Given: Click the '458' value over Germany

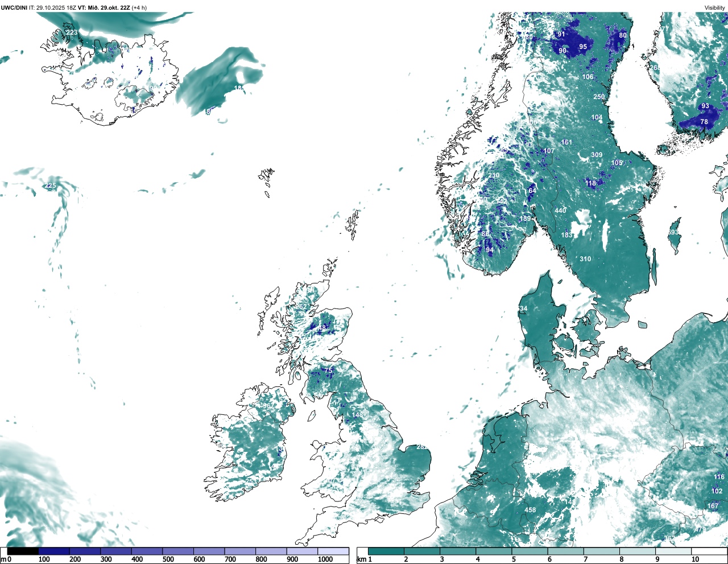Looking at the screenshot, I should click(x=530, y=510).
